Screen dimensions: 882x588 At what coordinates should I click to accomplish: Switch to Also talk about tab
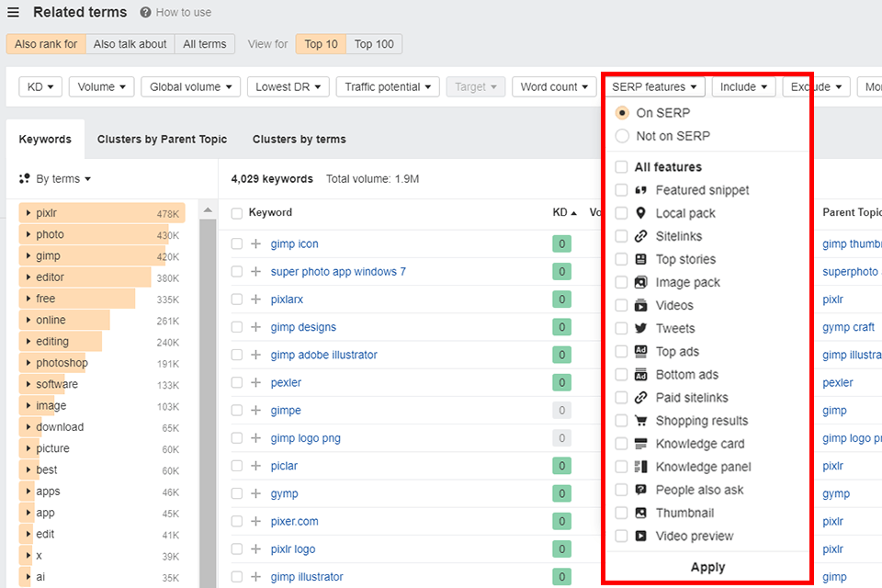130,44
